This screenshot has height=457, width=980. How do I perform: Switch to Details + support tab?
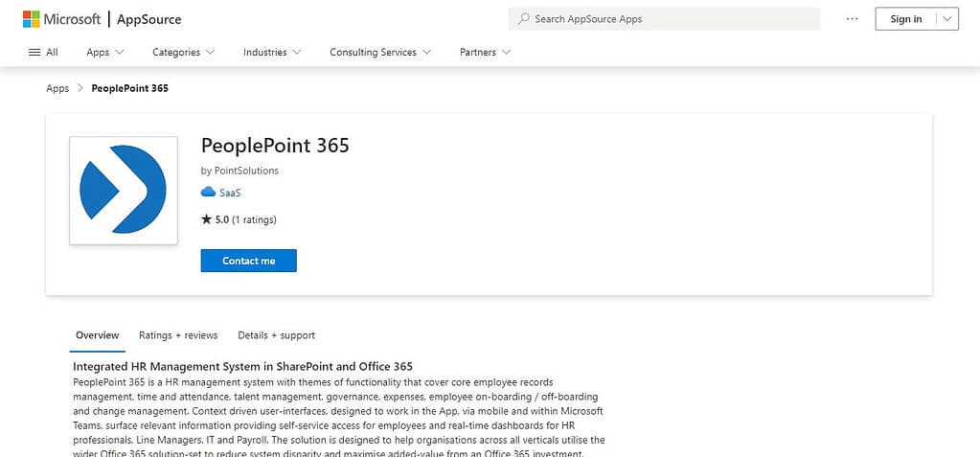(276, 335)
